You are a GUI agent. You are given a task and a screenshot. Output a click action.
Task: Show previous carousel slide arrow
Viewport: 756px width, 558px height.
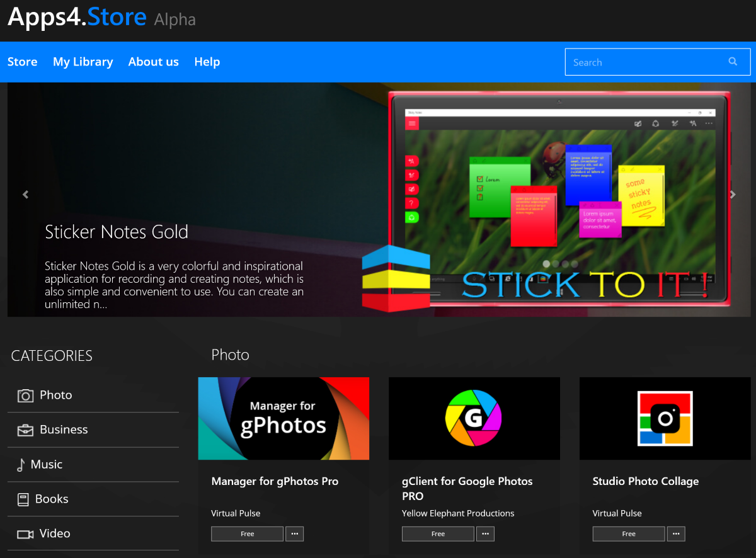(x=26, y=195)
